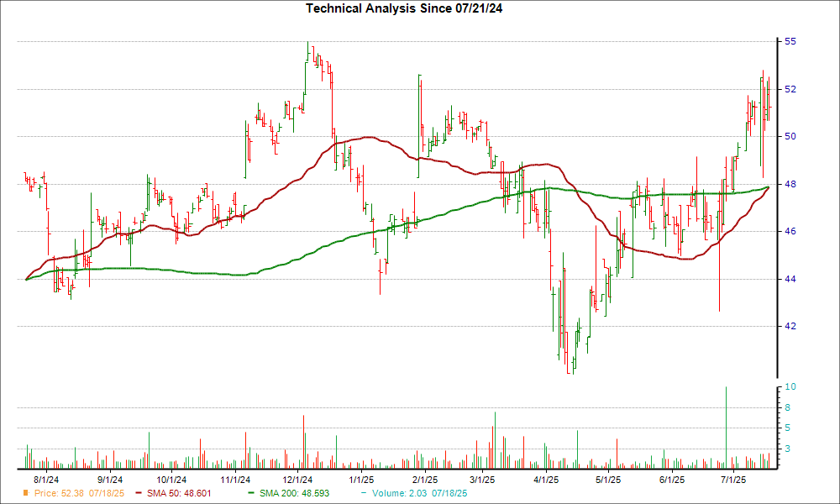Click the 4/1/25 date axis label
Screen dimensions: 840x504
(x=546, y=480)
